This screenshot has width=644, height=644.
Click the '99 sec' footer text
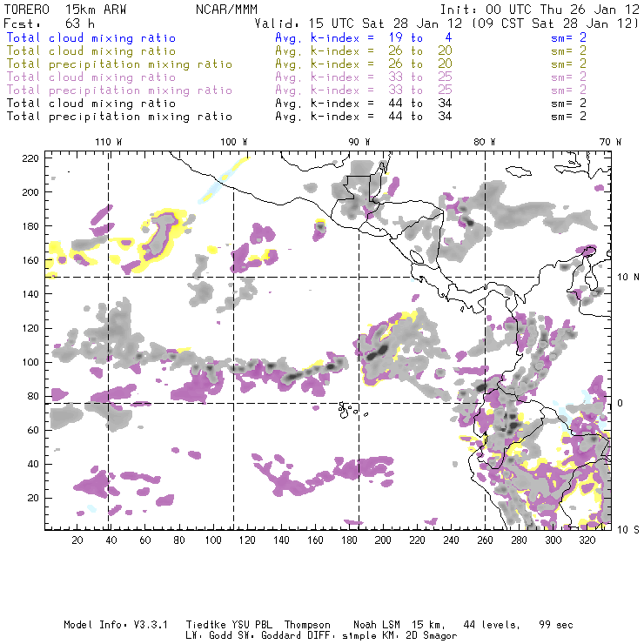(x=556, y=625)
